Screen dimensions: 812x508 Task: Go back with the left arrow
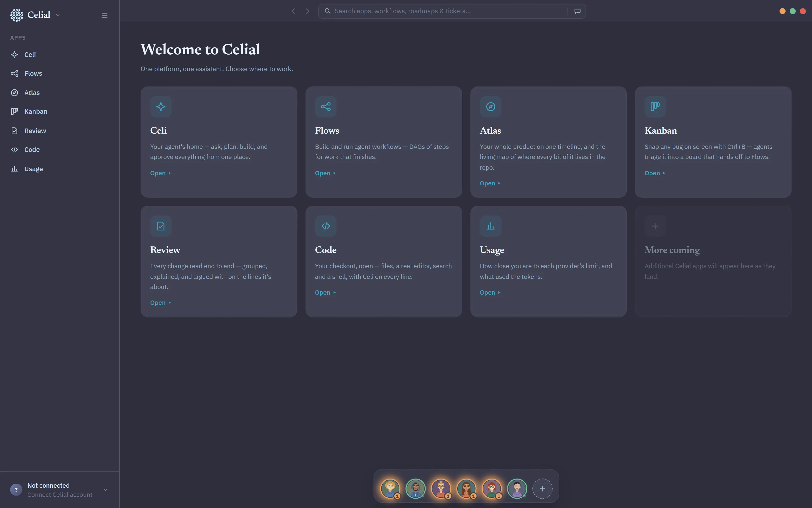[293, 11]
